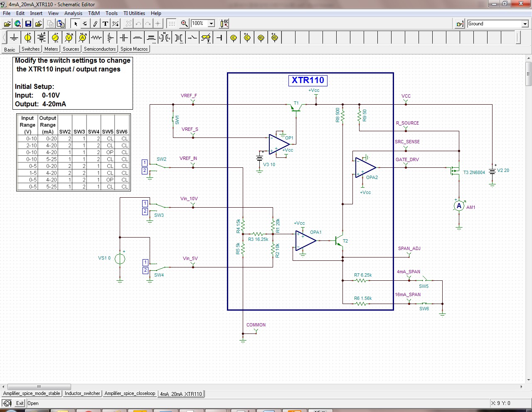The width and height of the screenshot is (532, 412).
Task: Click the transistor icon beside the Exit button
Action: (7, 403)
